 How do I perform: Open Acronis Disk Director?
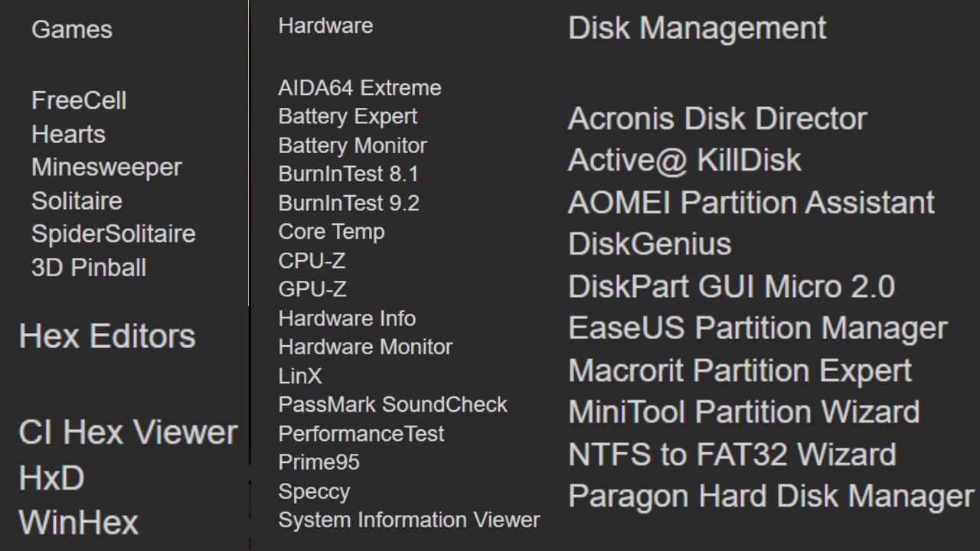717,119
